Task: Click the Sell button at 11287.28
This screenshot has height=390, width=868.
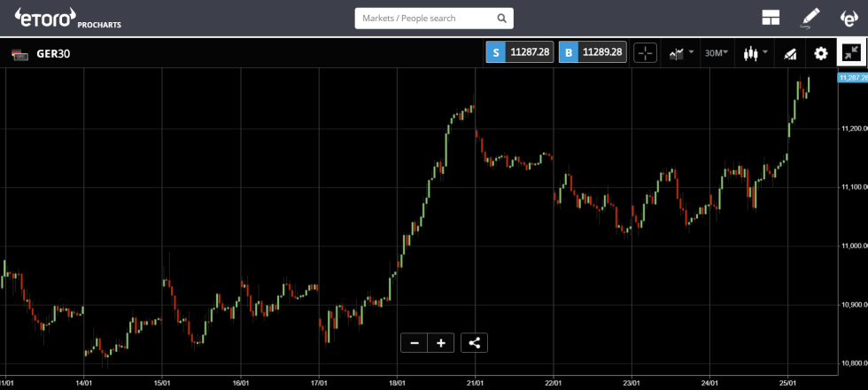Action: [x=519, y=53]
